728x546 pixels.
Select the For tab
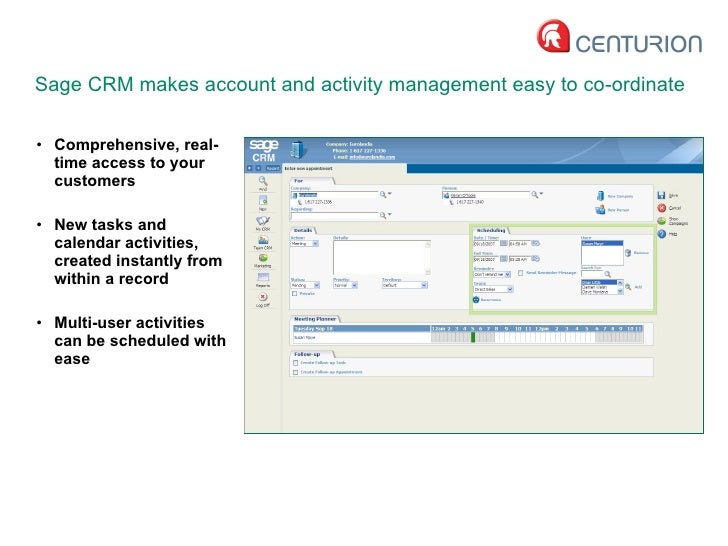[312, 181]
